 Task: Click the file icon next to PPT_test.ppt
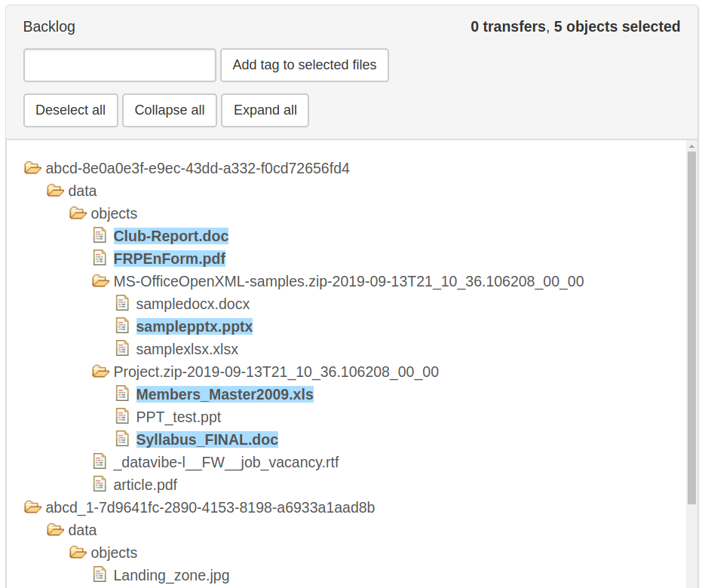tap(122, 416)
